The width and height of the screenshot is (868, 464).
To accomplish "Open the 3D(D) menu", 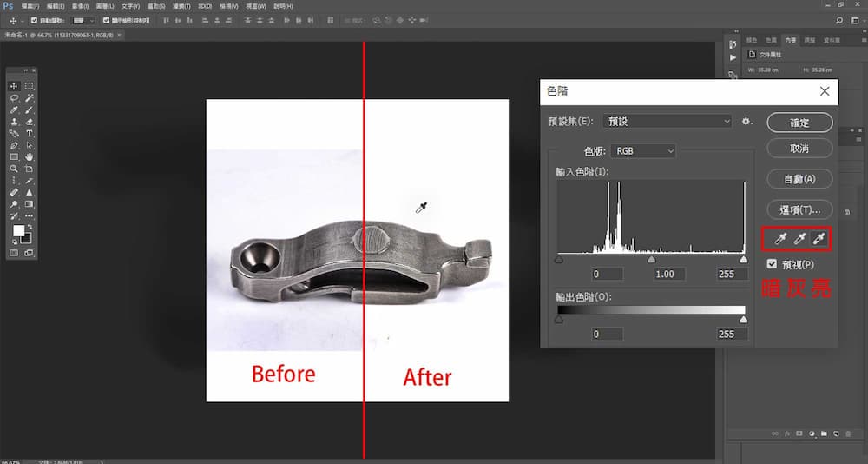I will [x=205, y=6].
